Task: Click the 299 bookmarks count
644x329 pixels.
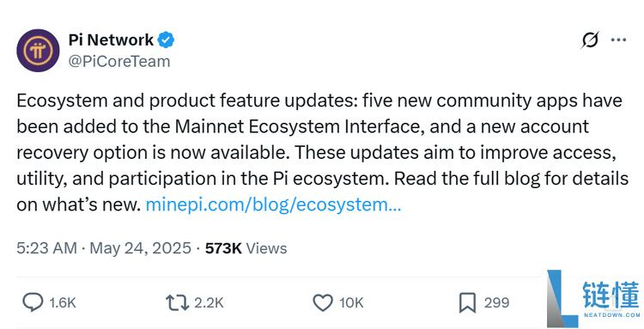Action: pos(496,302)
